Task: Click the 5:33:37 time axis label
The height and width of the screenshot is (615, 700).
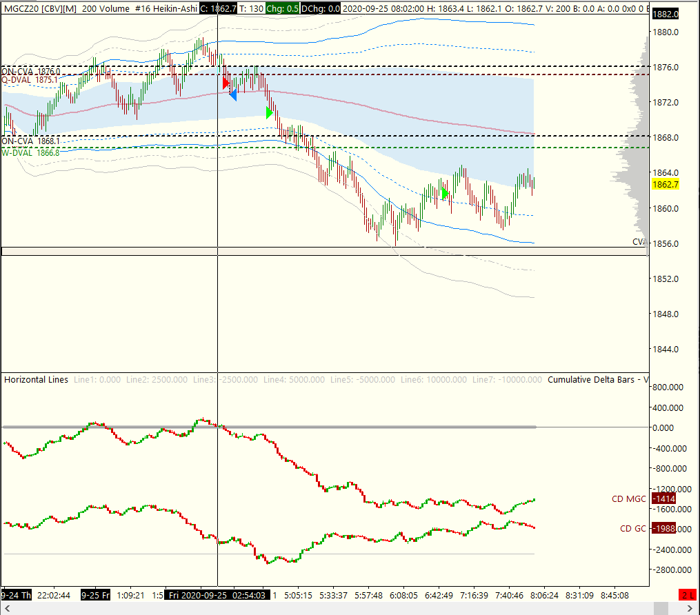Action: point(333,596)
